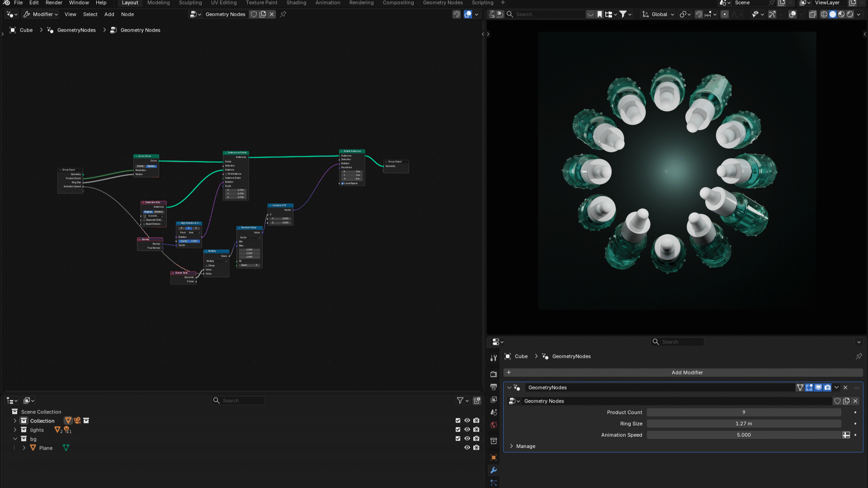This screenshot has width=868, height=488.
Task: Duplicate node group in modifier panel
Action: pyautogui.click(x=846, y=401)
